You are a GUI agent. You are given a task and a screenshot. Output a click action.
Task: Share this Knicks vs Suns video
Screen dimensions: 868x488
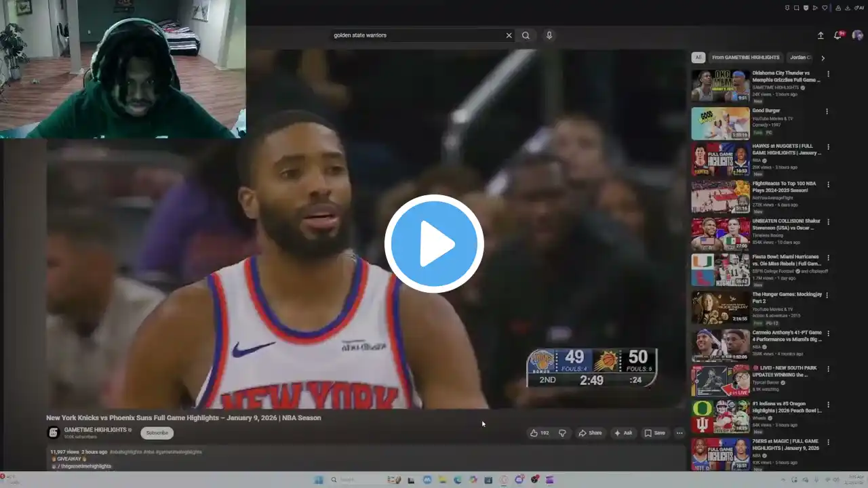coord(590,433)
